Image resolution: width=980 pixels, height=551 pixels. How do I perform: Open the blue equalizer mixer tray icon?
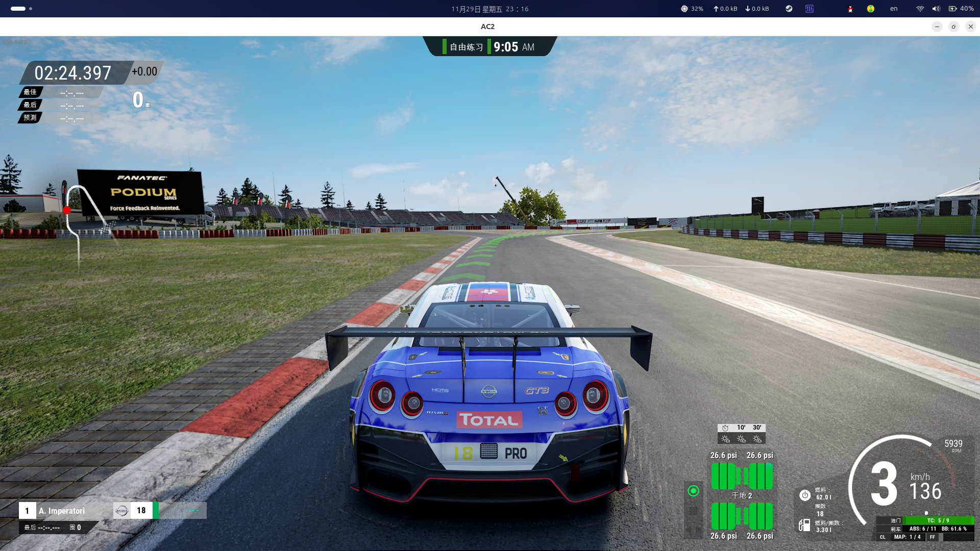(810, 9)
